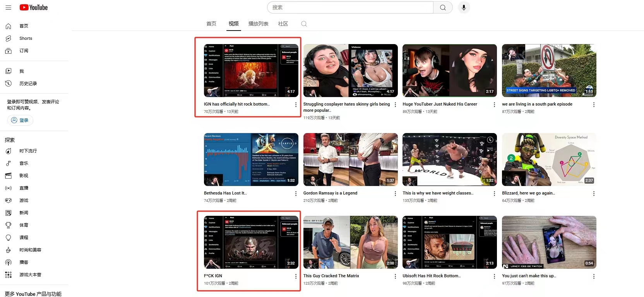
Task: Click the 首页 home icon in sidebar
Action: [8, 26]
